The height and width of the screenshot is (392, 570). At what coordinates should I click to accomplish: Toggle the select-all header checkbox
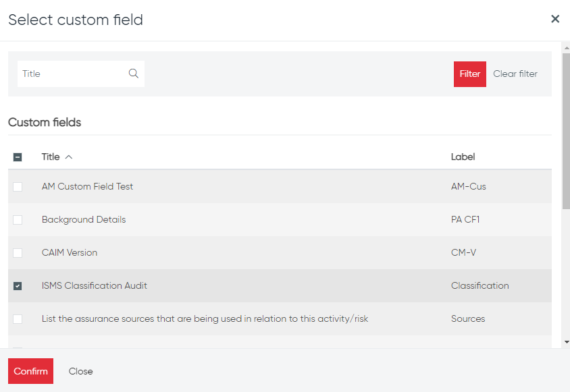(x=18, y=157)
